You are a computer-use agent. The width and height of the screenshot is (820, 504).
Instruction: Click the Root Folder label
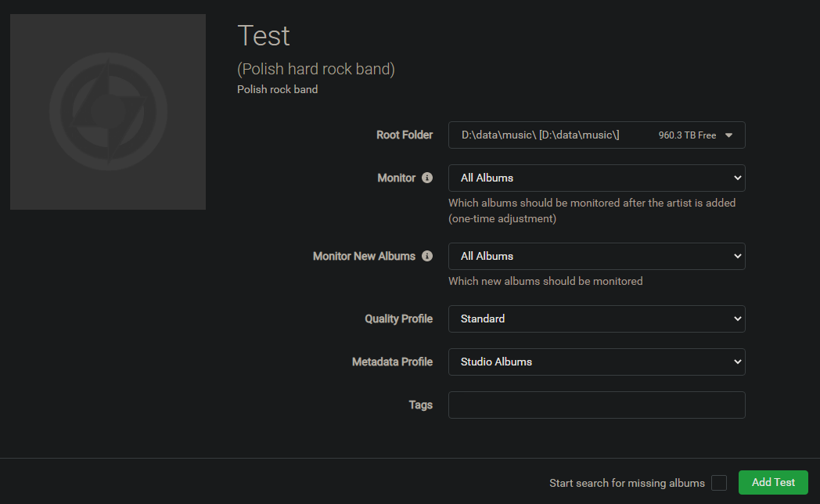click(405, 135)
